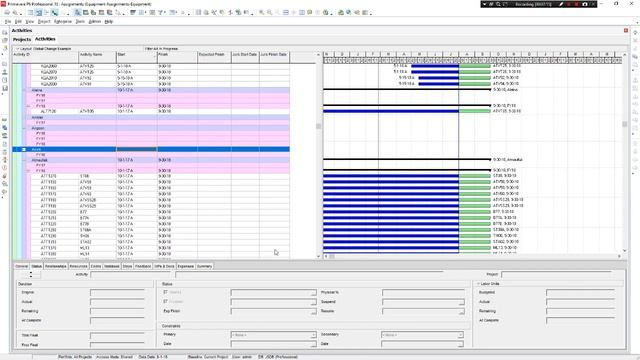Open the Suspend date picker button
Screen dimensions: 640x360
click(462, 302)
